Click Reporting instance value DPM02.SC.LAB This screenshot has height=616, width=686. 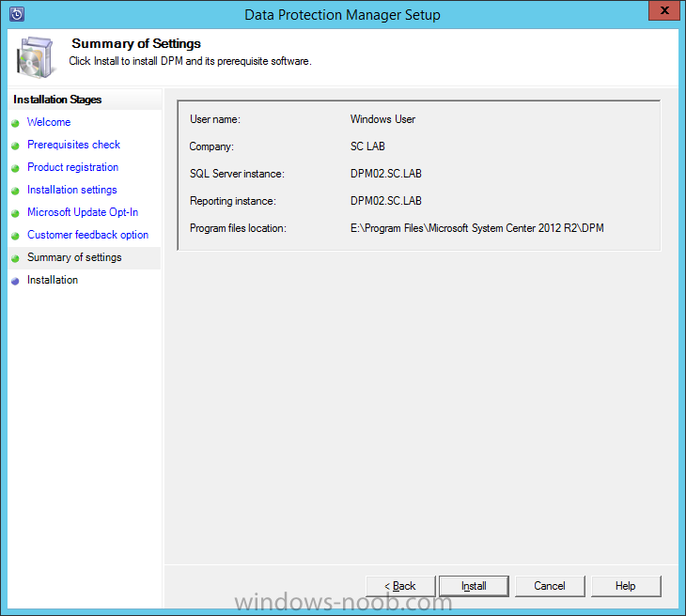[x=386, y=201]
